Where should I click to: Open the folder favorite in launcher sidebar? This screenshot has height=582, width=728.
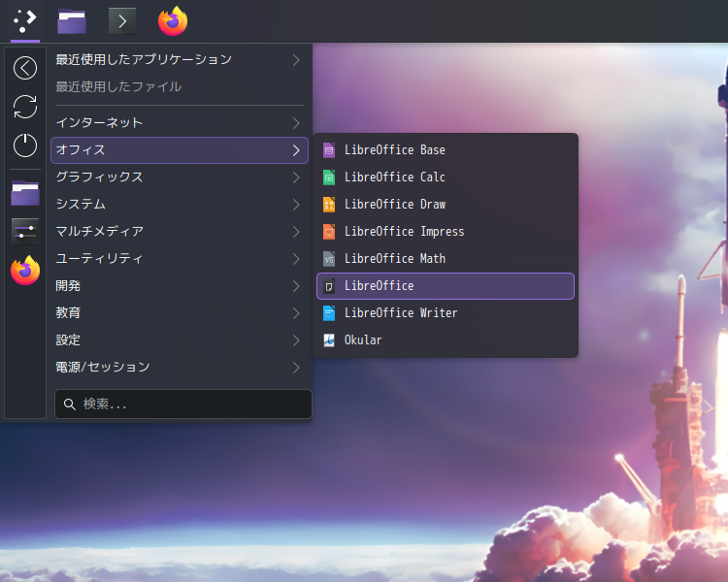click(x=25, y=193)
